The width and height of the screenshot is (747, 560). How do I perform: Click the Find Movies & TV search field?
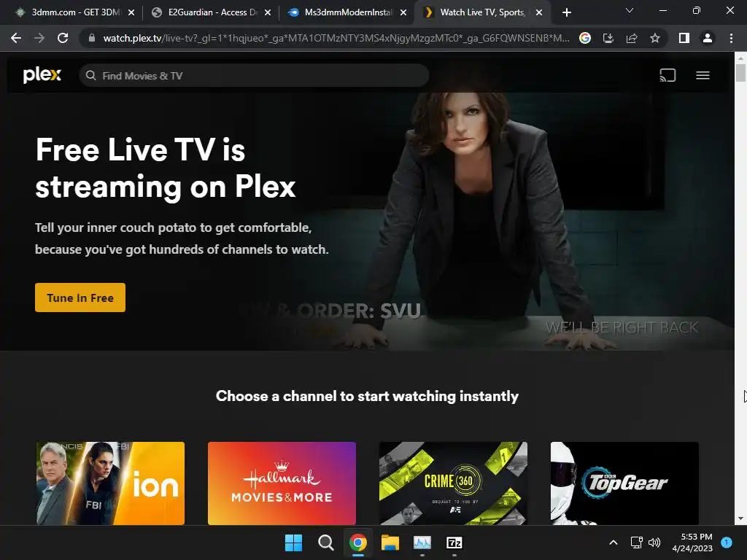click(x=254, y=75)
